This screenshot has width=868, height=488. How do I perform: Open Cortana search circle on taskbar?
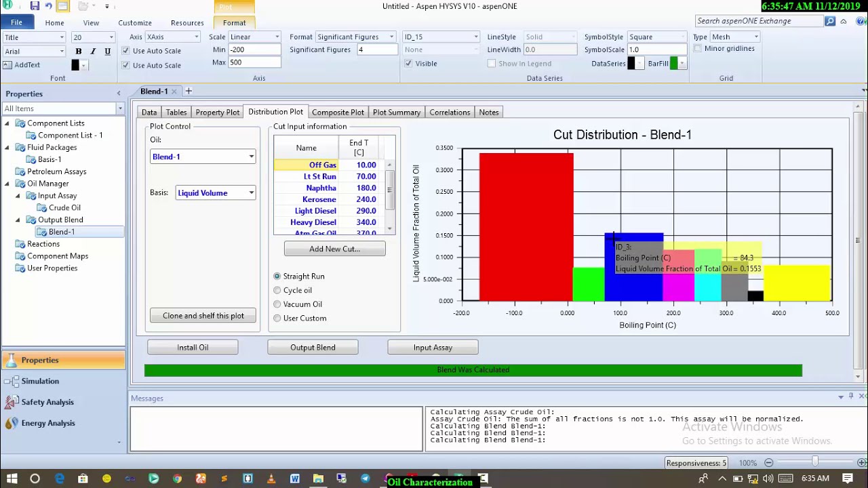click(x=35, y=479)
